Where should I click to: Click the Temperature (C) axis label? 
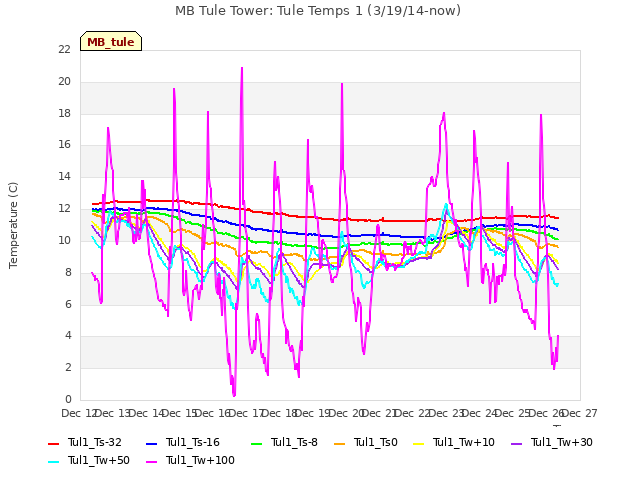click(13, 225)
